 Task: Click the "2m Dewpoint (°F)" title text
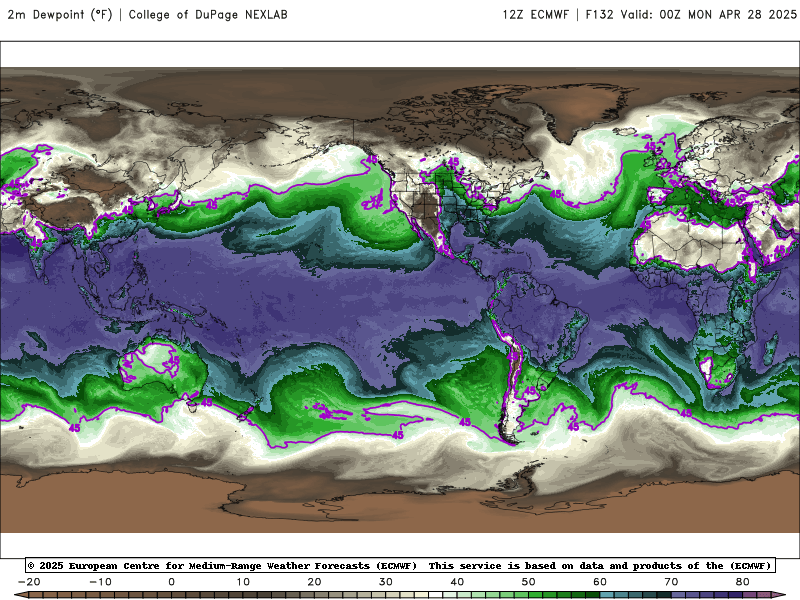click(x=60, y=15)
